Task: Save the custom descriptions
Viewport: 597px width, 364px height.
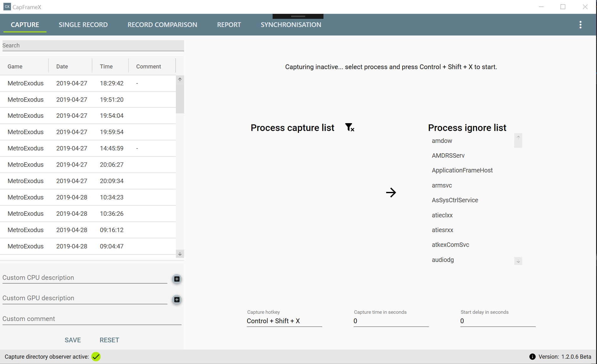Action: [73, 340]
